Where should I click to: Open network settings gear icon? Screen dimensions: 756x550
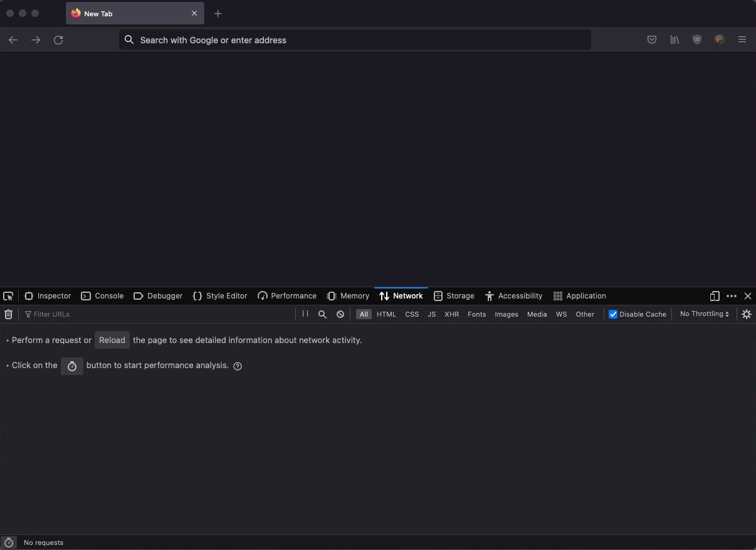point(747,314)
